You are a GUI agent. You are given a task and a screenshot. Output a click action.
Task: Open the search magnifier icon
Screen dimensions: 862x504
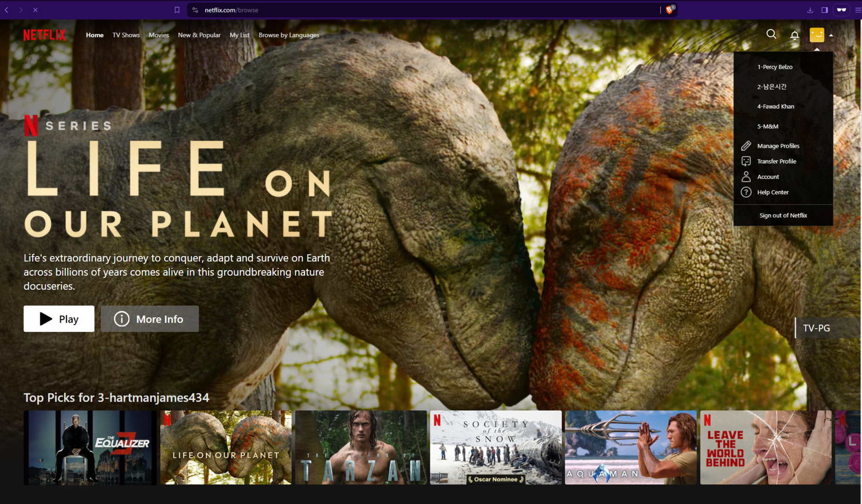tap(771, 34)
